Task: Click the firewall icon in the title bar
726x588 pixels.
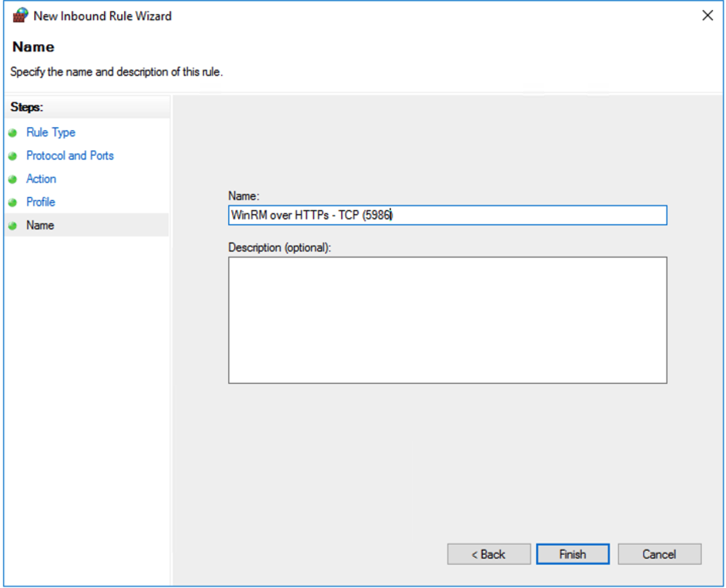Action: pos(20,15)
